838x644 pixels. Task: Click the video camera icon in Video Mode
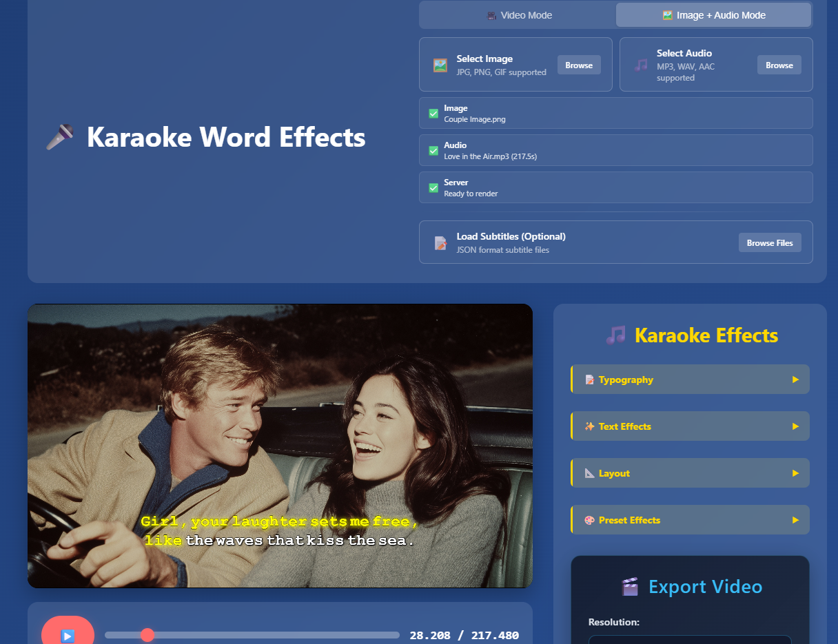click(491, 15)
